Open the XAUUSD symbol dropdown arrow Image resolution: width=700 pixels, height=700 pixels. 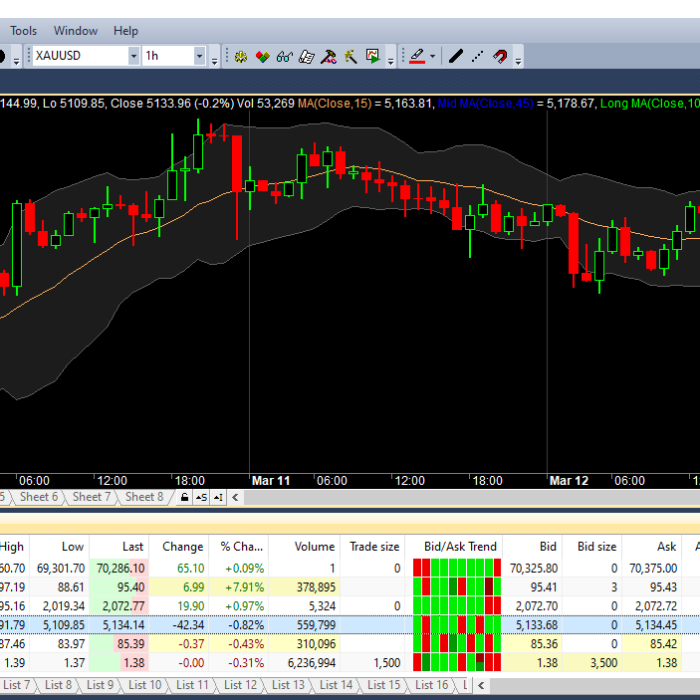[133, 56]
